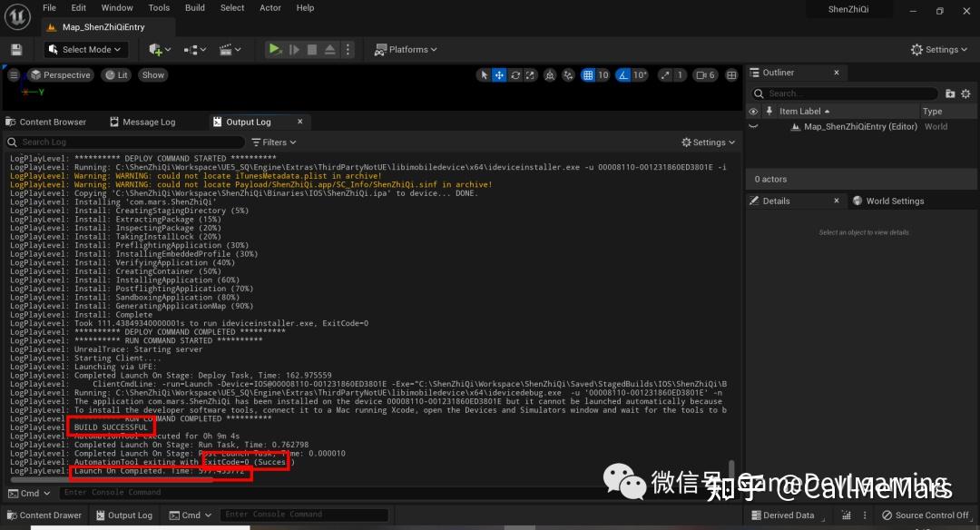Viewport: 980px width, 530px height.
Task: Open the Perspective view mode menu
Action: tap(61, 75)
